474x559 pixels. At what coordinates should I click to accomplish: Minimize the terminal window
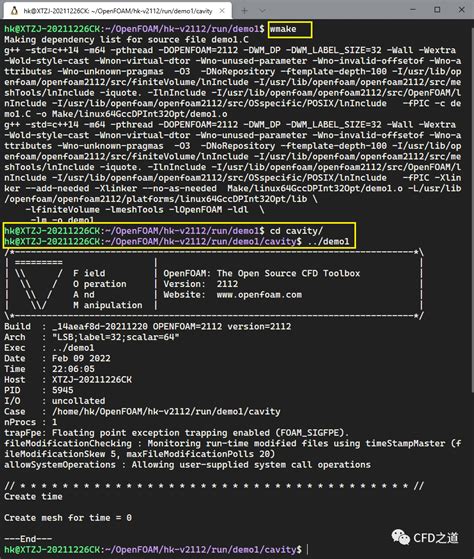tap(413, 10)
